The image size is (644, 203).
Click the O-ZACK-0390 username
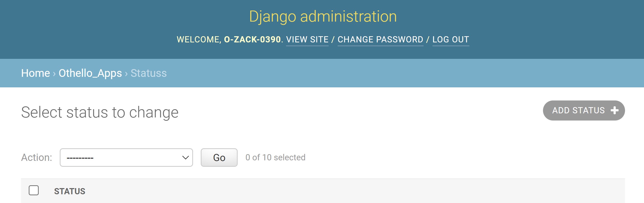point(252,40)
